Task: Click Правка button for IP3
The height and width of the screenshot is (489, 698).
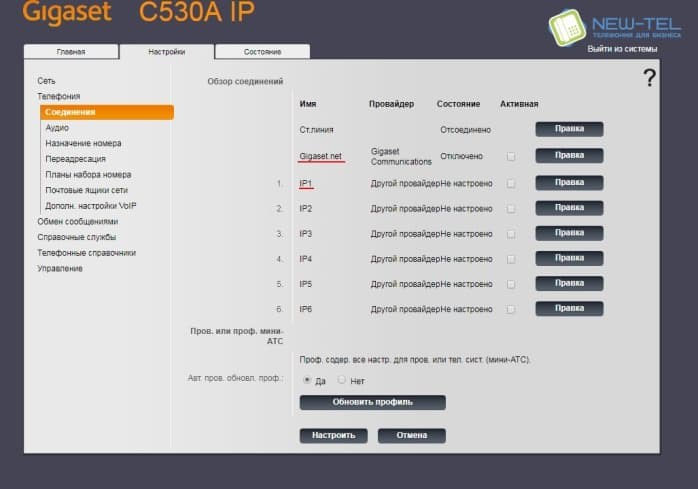Action: pyautogui.click(x=569, y=233)
